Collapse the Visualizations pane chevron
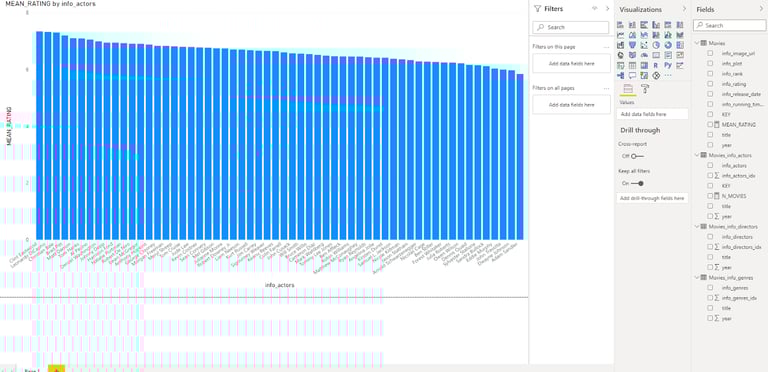768x372 pixels. [x=684, y=9]
